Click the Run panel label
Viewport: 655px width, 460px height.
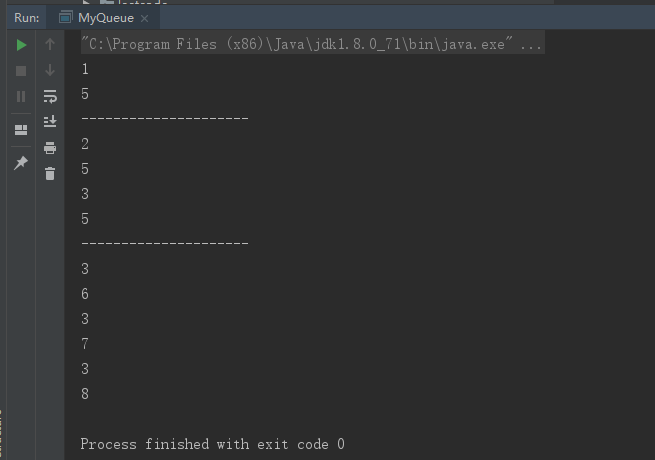tap(26, 18)
